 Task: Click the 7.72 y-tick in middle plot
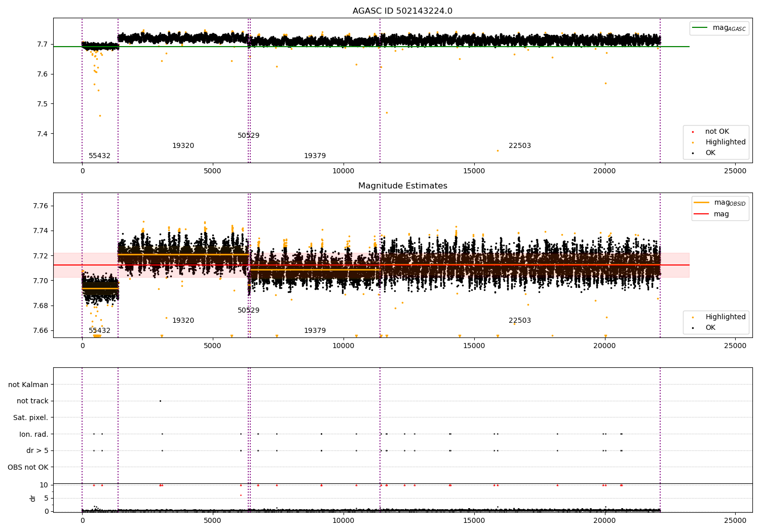(41, 256)
